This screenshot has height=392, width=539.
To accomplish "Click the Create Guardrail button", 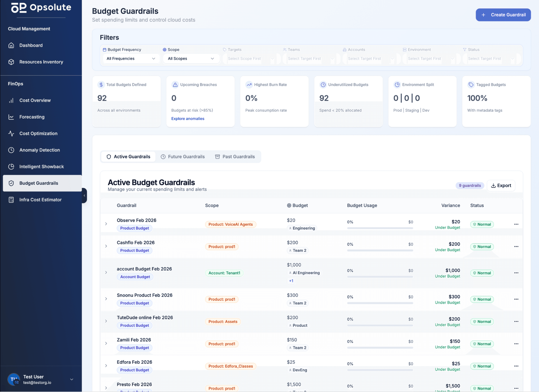I will (x=503, y=15).
